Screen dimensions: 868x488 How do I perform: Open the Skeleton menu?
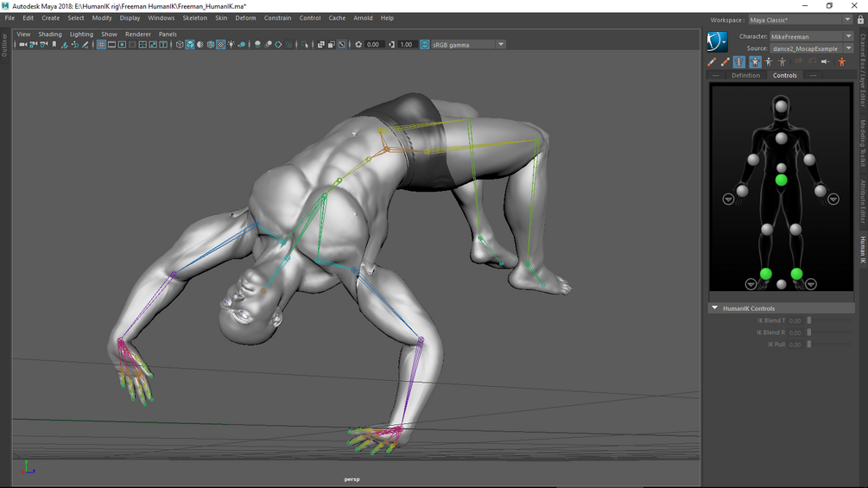(x=195, y=17)
